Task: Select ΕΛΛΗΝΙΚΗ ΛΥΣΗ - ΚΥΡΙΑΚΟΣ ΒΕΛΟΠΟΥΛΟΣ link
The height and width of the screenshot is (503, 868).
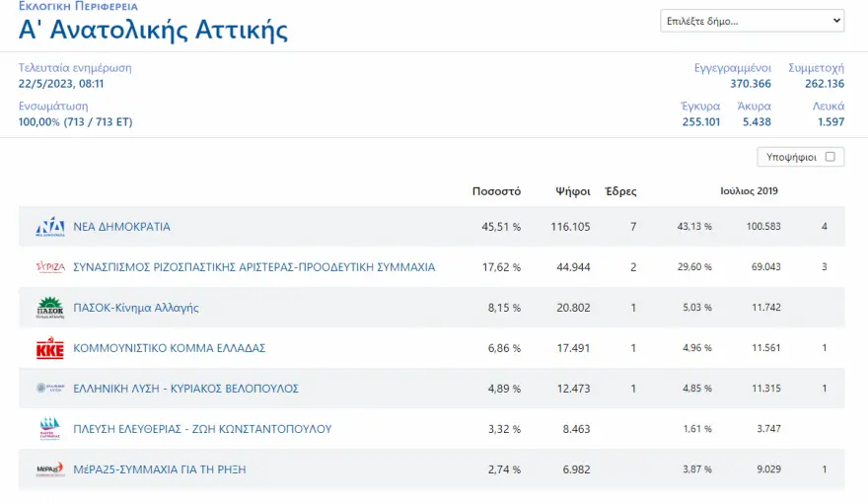Action: pyautogui.click(x=185, y=389)
